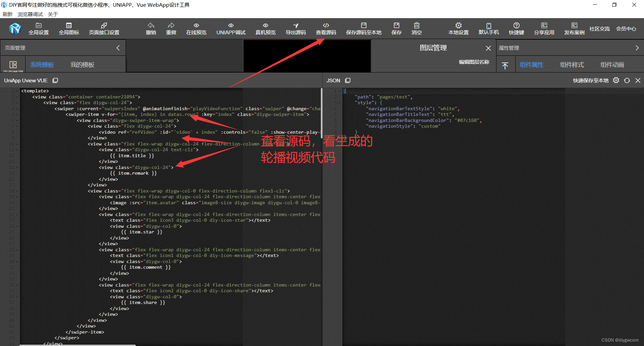
Task: Show 快捷键 shortcut keys help
Action: (516, 29)
